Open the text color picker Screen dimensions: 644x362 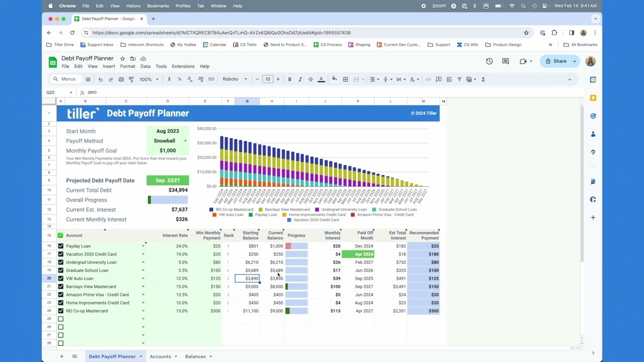(321, 79)
